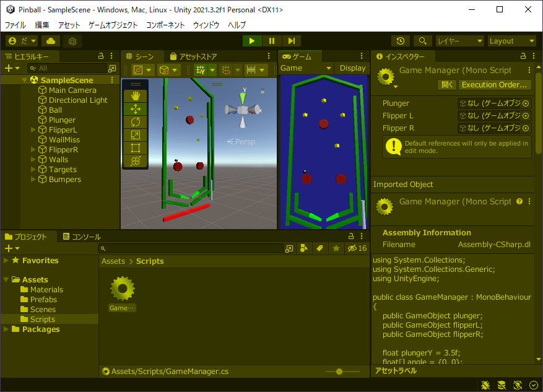
Task: Select the Rect tool in the Scene toolbar
Action: point(136,148)
